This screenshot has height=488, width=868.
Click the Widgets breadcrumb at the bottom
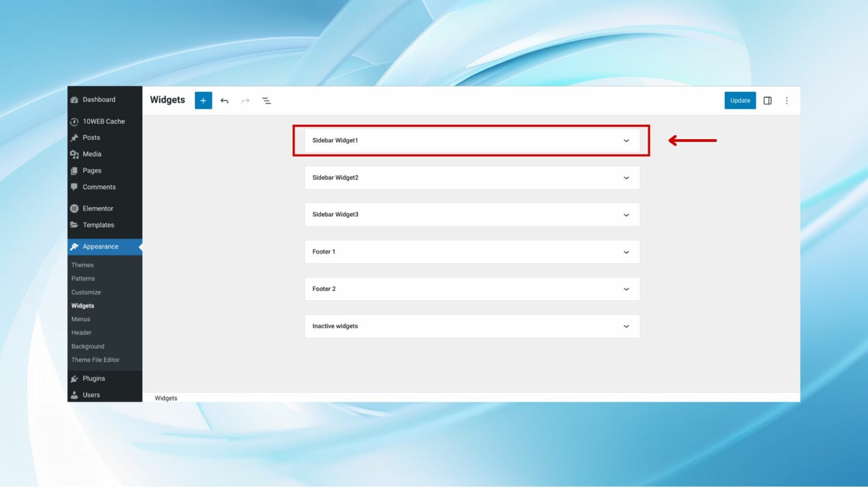(166, 398)
